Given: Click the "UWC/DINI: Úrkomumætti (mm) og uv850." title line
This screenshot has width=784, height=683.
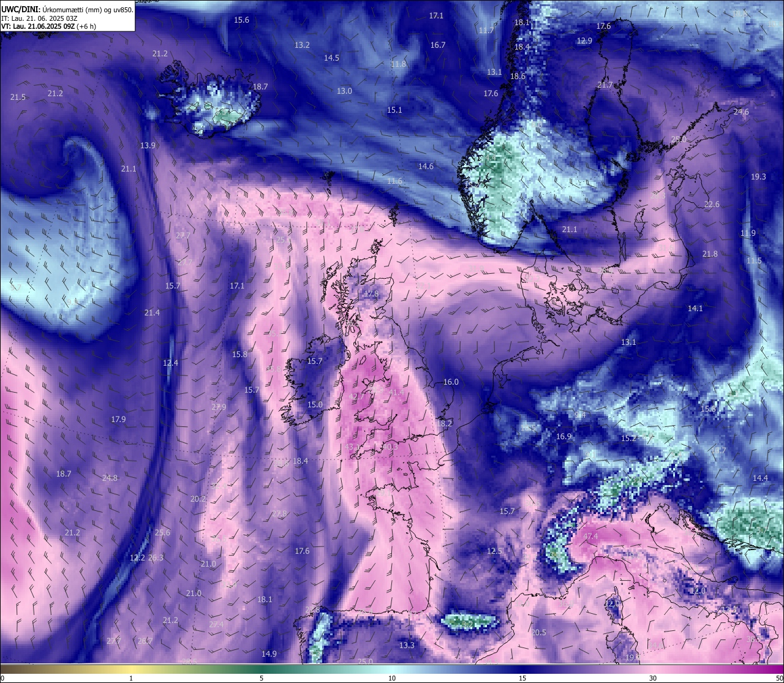Looking at the screenshot, I should (x=67, y=10).
